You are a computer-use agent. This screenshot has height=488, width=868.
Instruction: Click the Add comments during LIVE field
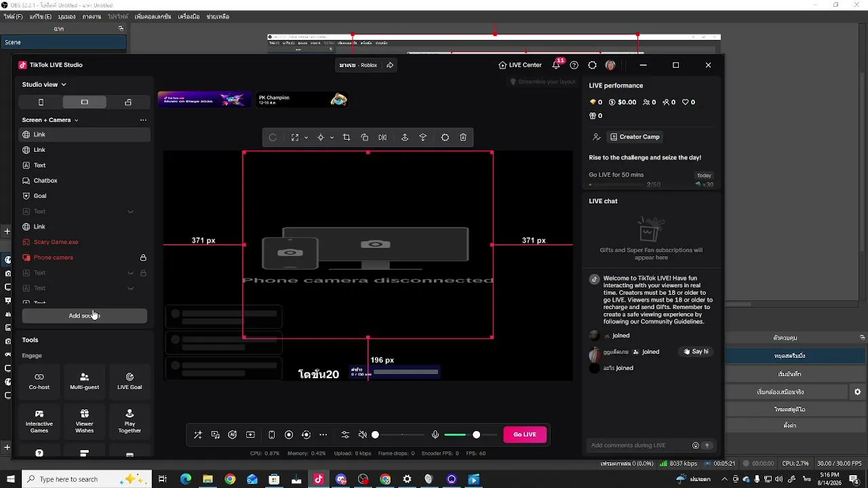[637, 445]
